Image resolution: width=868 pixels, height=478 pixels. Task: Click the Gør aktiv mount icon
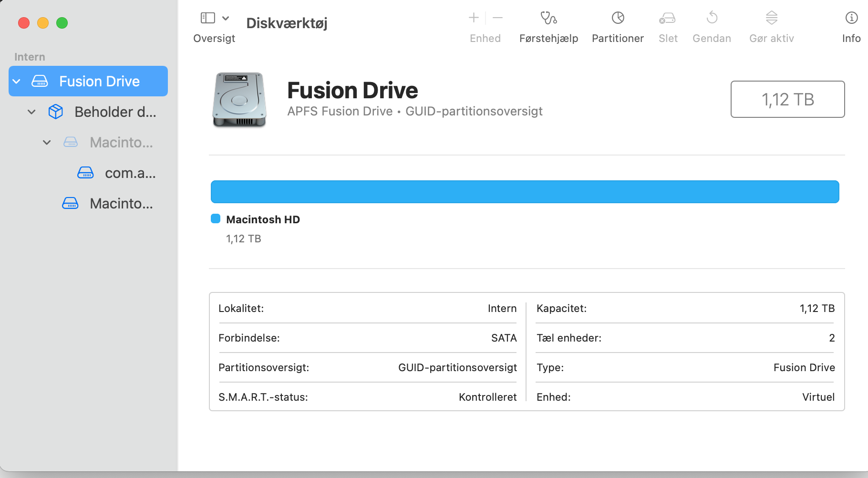(x=772, y=18)
